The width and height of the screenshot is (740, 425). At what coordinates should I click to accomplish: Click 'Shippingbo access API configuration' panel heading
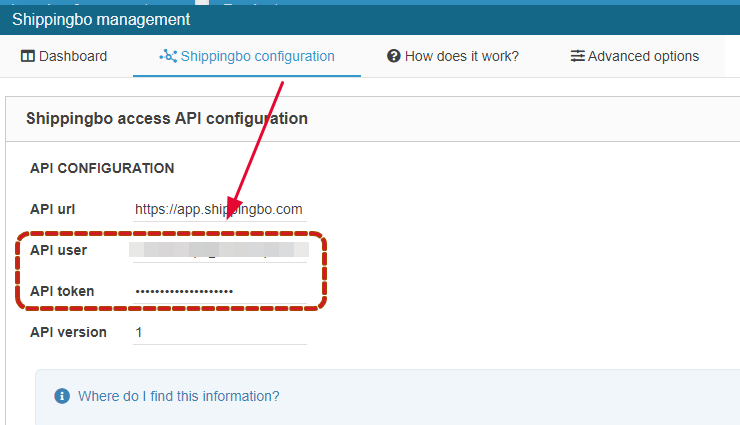(167, 118)
